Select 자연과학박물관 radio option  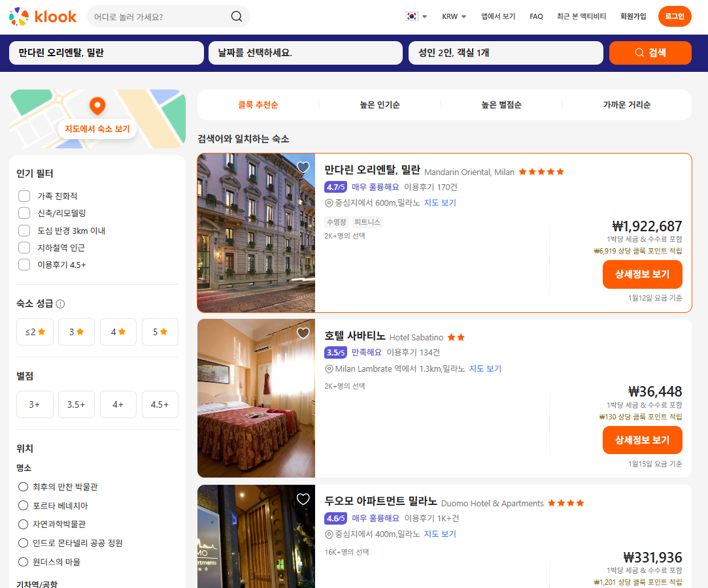point(23,524)
